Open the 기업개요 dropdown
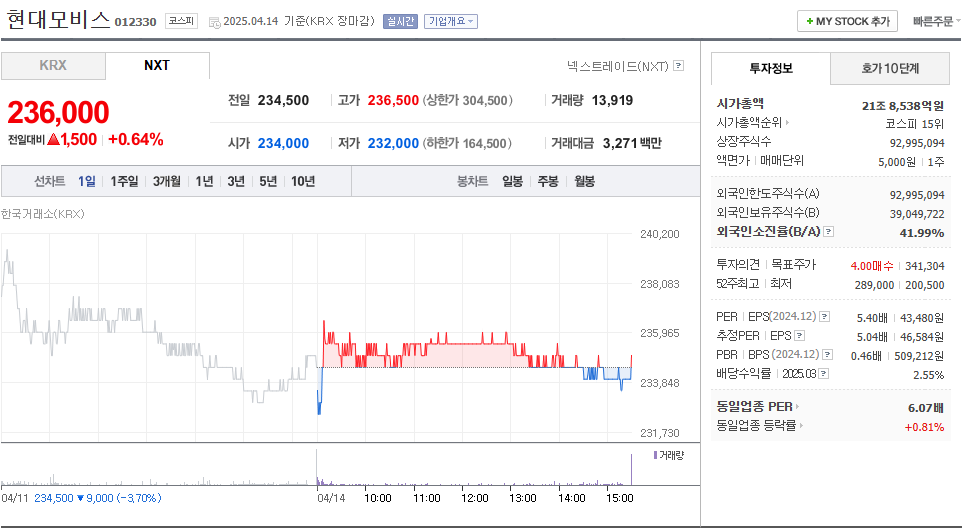 (x=451, y=22)
